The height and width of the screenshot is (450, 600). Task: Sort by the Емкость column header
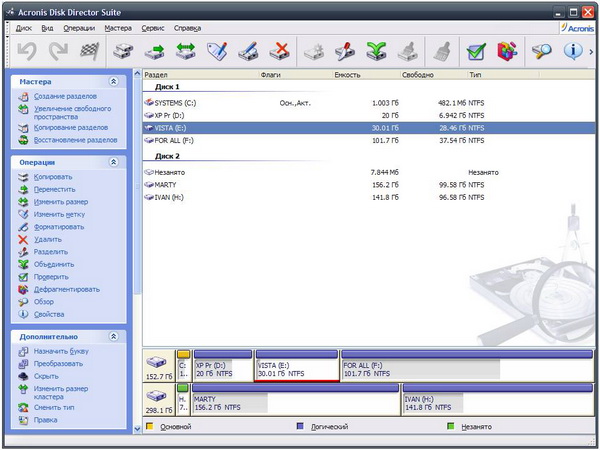[366, 75]
